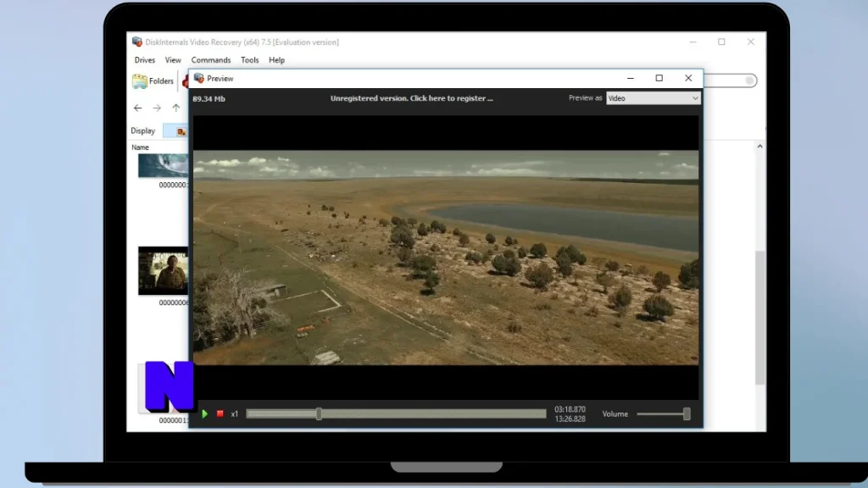Click the Name column header
This screenshot has height=488, width=868.
141,147
